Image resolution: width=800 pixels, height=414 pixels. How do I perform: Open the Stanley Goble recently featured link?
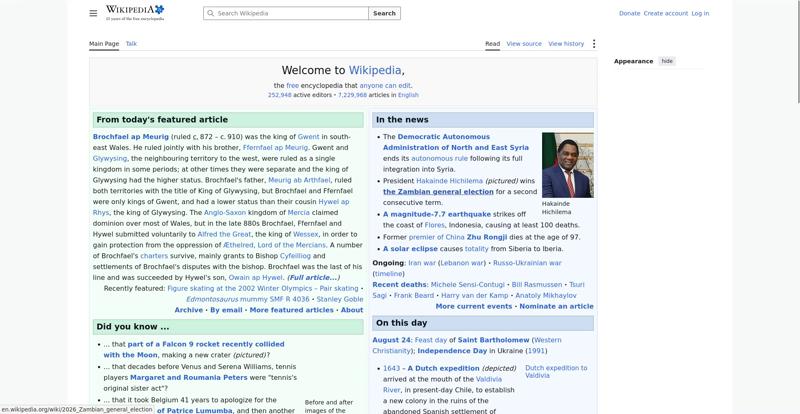pos(340,299)
